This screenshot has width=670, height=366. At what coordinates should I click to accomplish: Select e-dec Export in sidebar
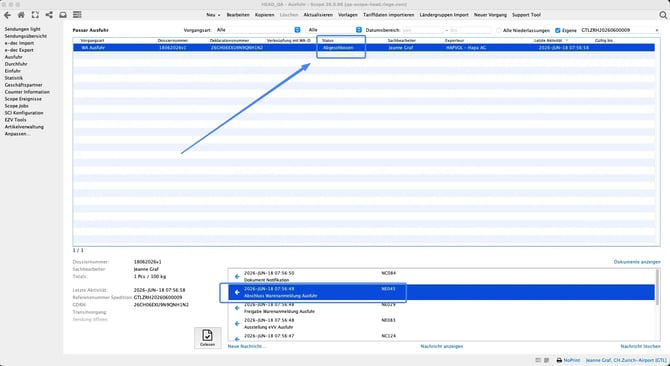19,50
